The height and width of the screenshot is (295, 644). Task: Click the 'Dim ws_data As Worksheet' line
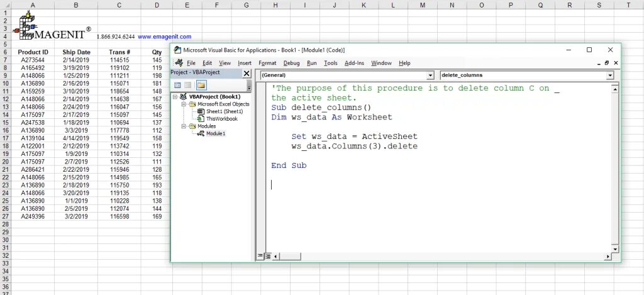coord(331,117)
